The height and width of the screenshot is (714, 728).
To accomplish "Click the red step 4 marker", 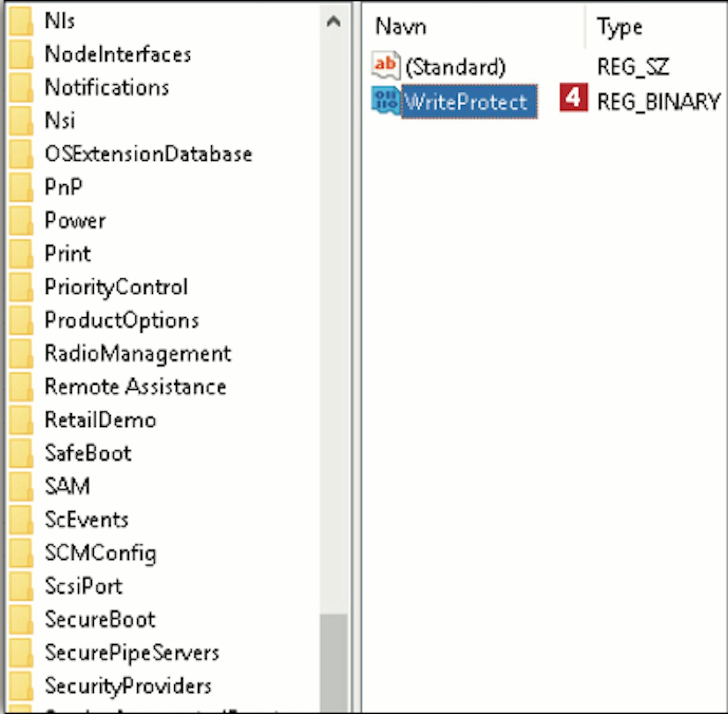I will (574, 97).
